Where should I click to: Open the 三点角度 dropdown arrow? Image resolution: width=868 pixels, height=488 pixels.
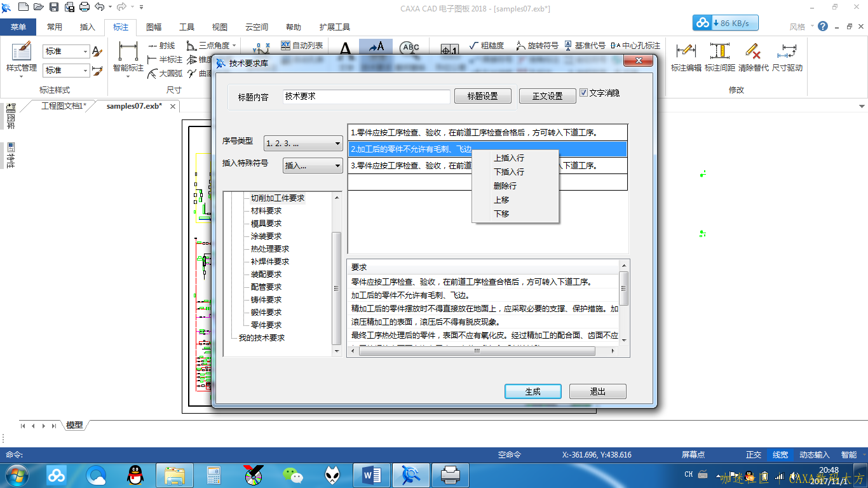click(x=234, y=46)
